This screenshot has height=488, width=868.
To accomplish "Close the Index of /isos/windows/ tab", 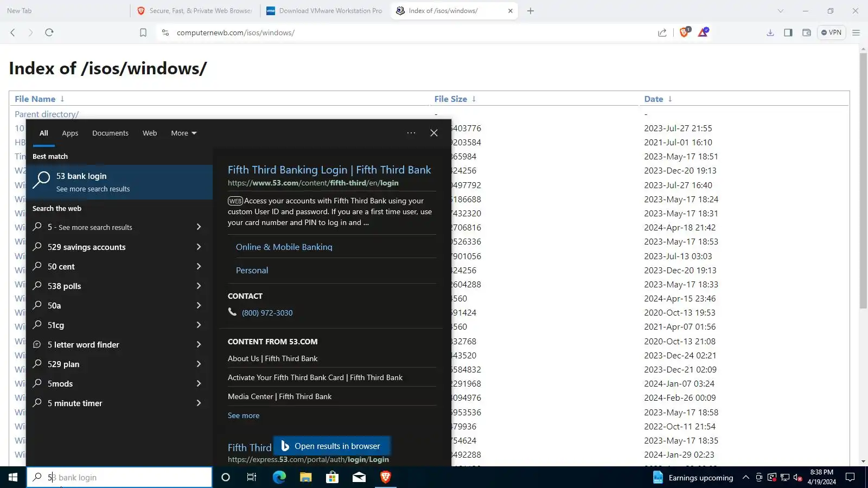I will click(510, 11).
